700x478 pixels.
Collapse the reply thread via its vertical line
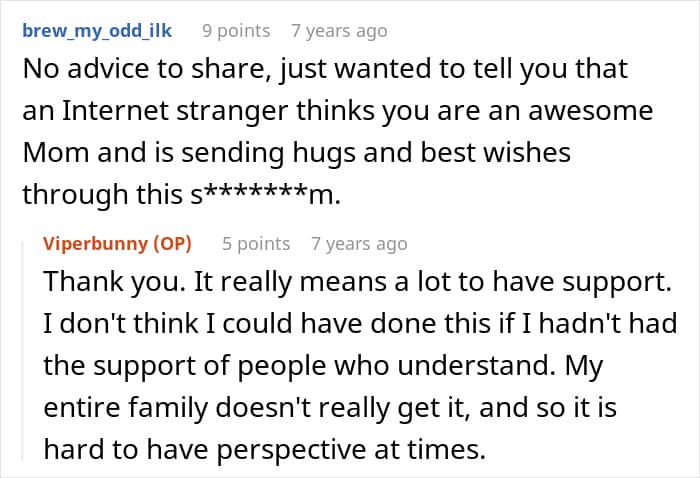click(x=23, y=350)
